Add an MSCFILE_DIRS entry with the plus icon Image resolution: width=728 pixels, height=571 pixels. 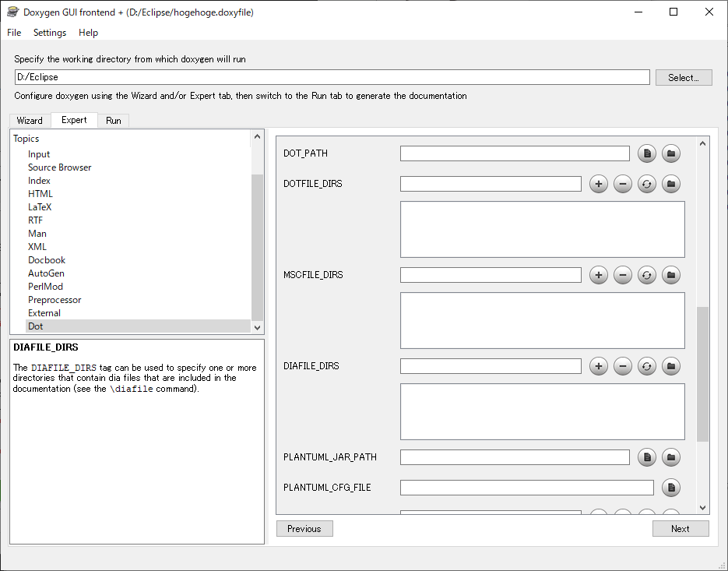click(599, 275)
